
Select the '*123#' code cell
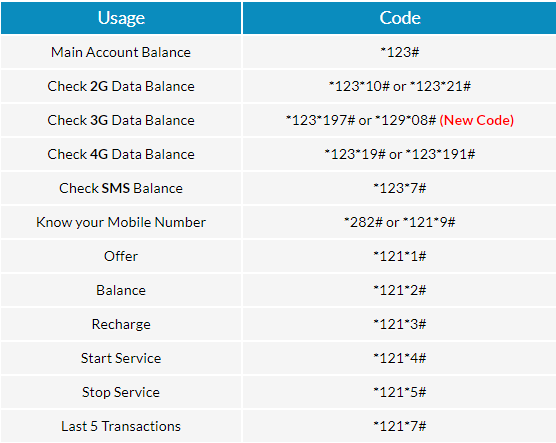400,52
